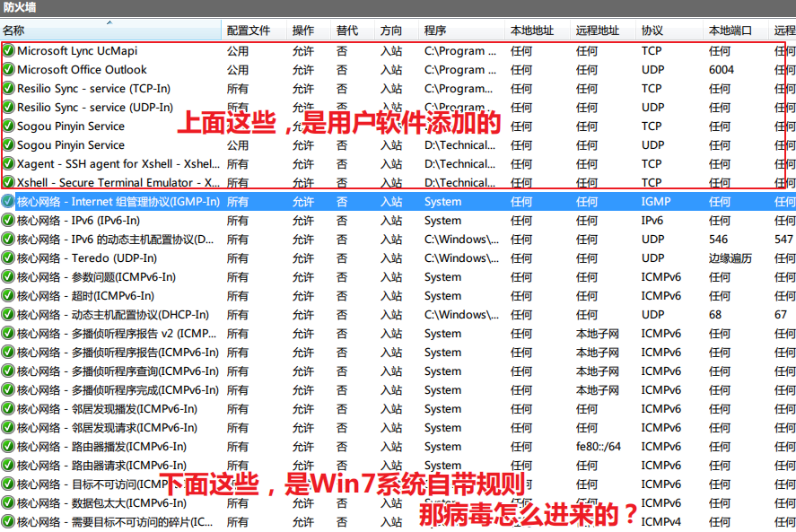Click local port value 68

point(715,315)
